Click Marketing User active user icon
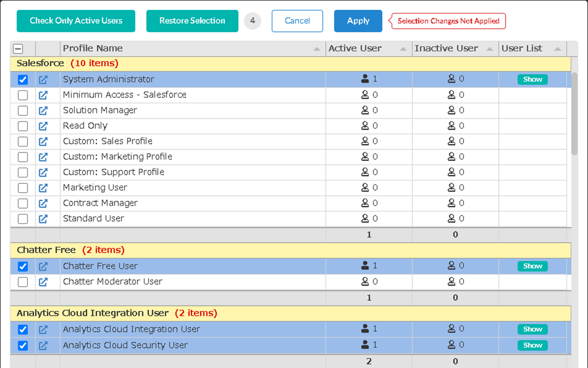 365,187
